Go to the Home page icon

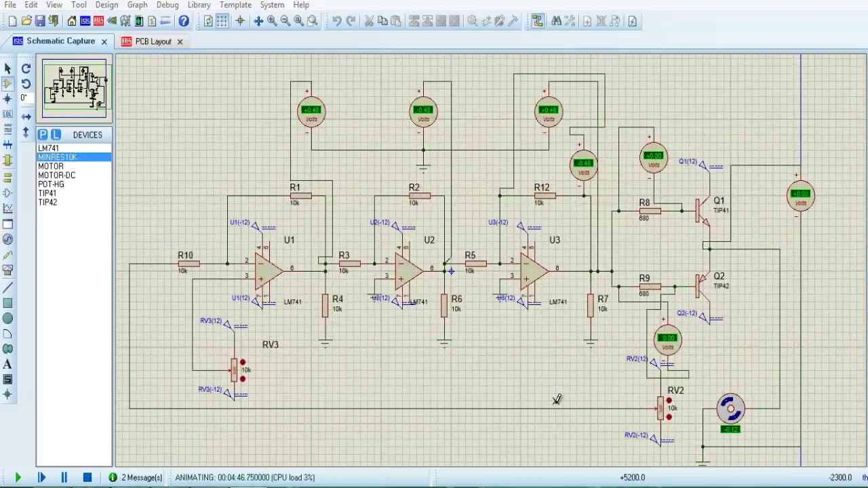click(x=71, y=21)
